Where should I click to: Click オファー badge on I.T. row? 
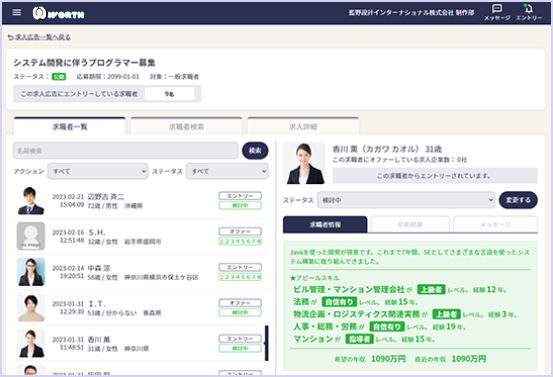240,303
